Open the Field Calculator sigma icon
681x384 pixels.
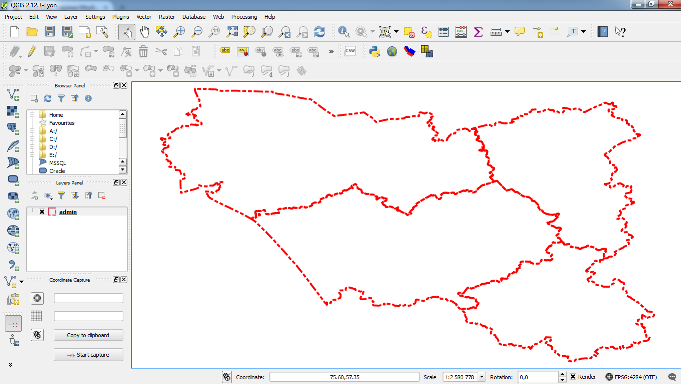click(478, 32)
